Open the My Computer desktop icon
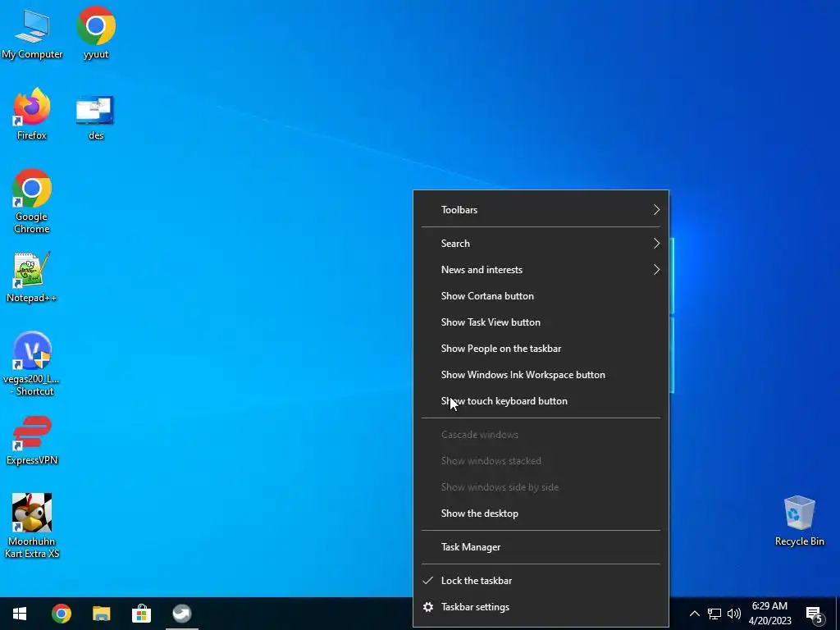 [x=32, y=33]
